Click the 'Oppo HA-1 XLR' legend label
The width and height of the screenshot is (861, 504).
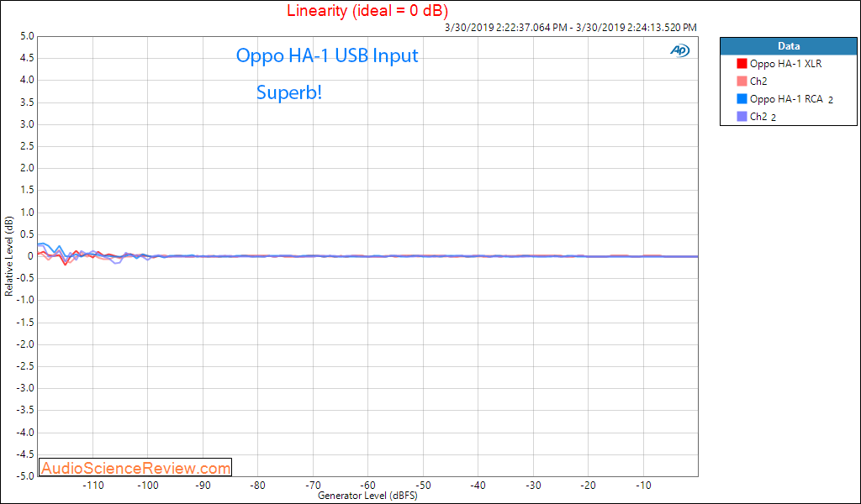pos(786,64)
